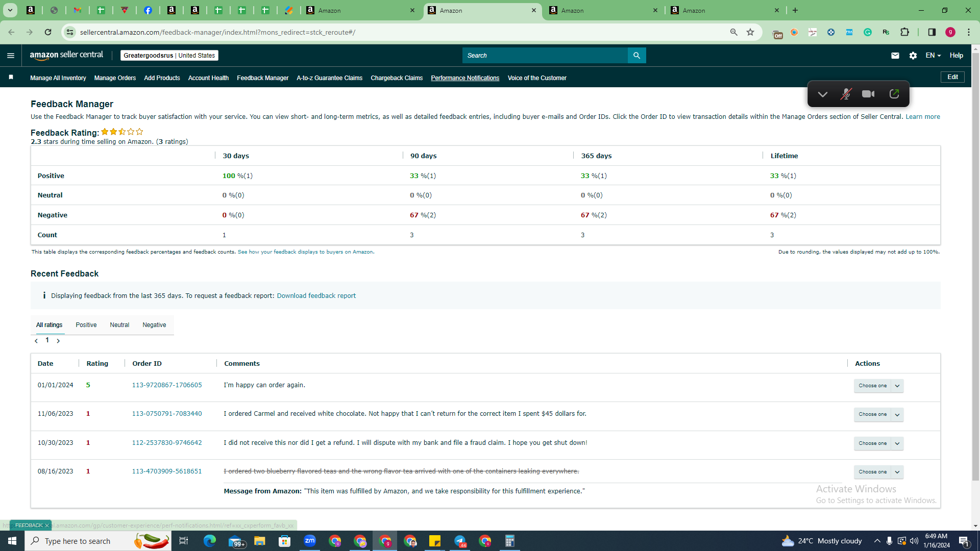Screen dimensions: 980x551
Task: Switch to the Negative feedback tab
Action: (154, 325)
